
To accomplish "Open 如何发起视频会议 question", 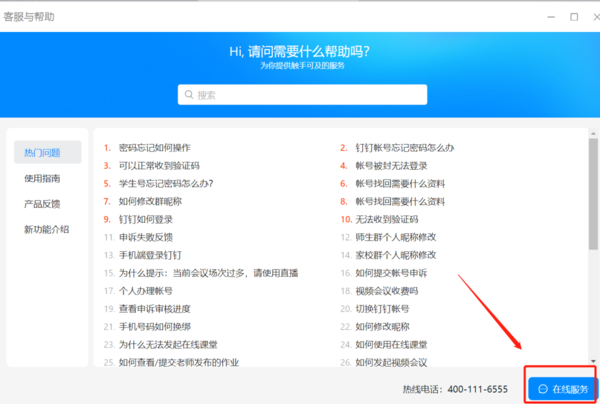I will pyautogui.click(x=390, y=362).
